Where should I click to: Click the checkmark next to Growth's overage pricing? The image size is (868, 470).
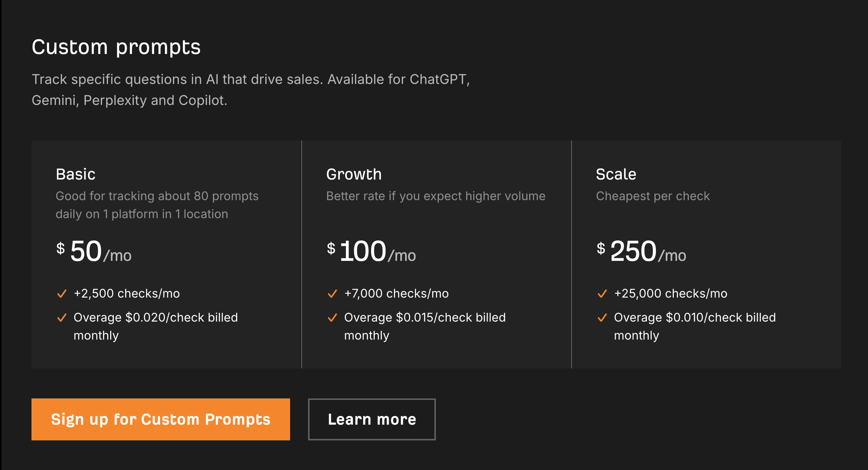pos(332,318)
